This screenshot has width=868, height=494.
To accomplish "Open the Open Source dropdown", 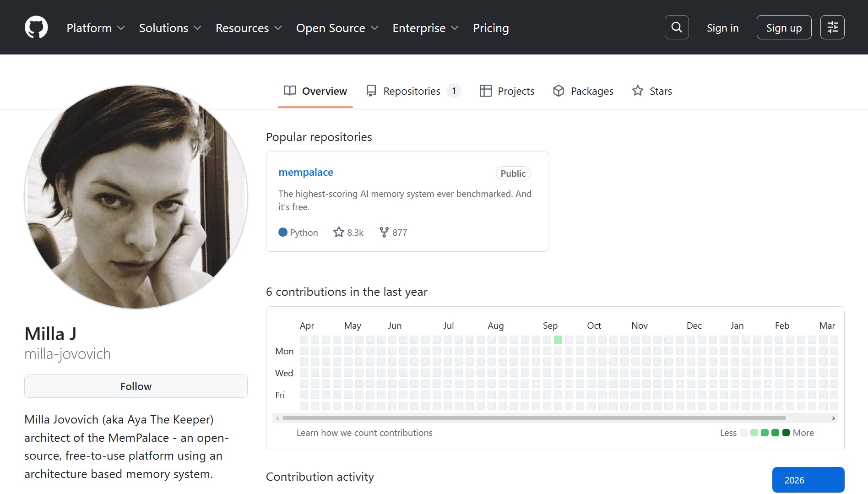I will point(337,28).
